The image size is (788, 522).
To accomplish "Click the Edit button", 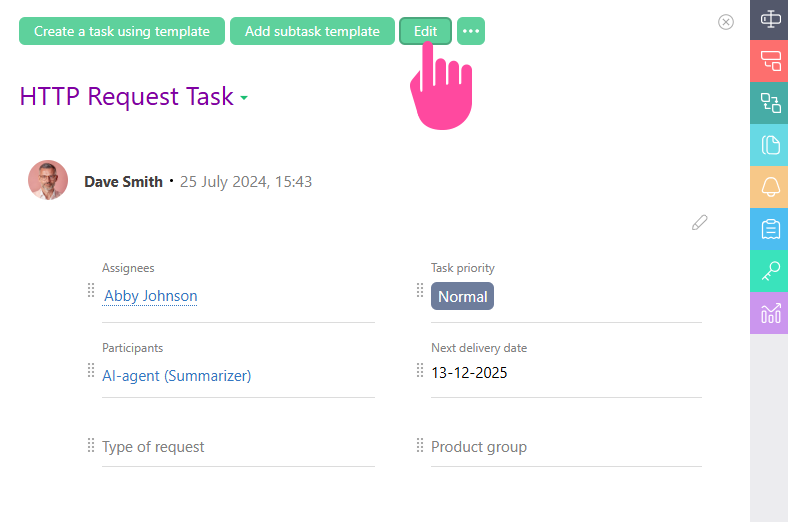I will tap(425, 31).
